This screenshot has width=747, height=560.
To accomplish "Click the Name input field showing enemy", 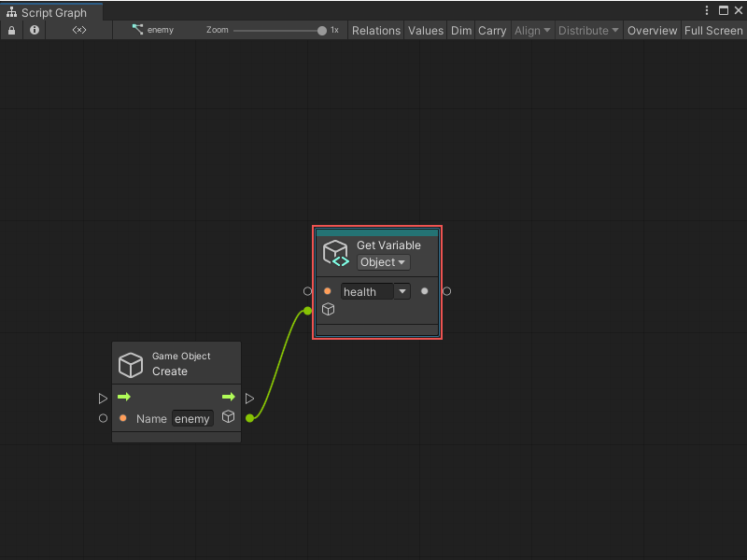I will (192, 418).
